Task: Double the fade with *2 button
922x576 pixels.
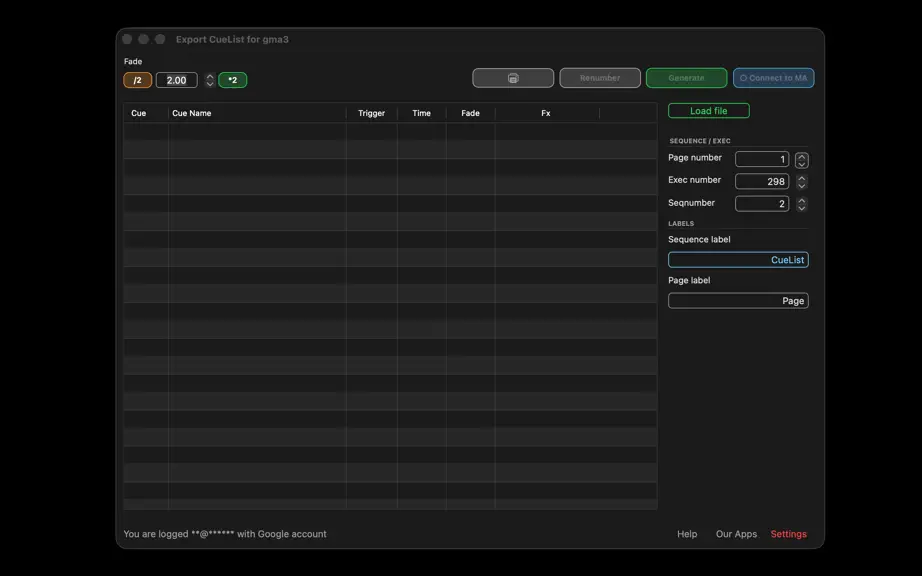Action: [233, 80]
